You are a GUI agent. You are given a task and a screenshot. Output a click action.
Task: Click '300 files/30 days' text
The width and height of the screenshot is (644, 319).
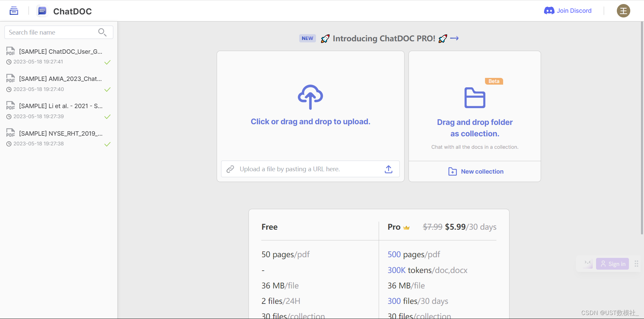click(418, 301)
